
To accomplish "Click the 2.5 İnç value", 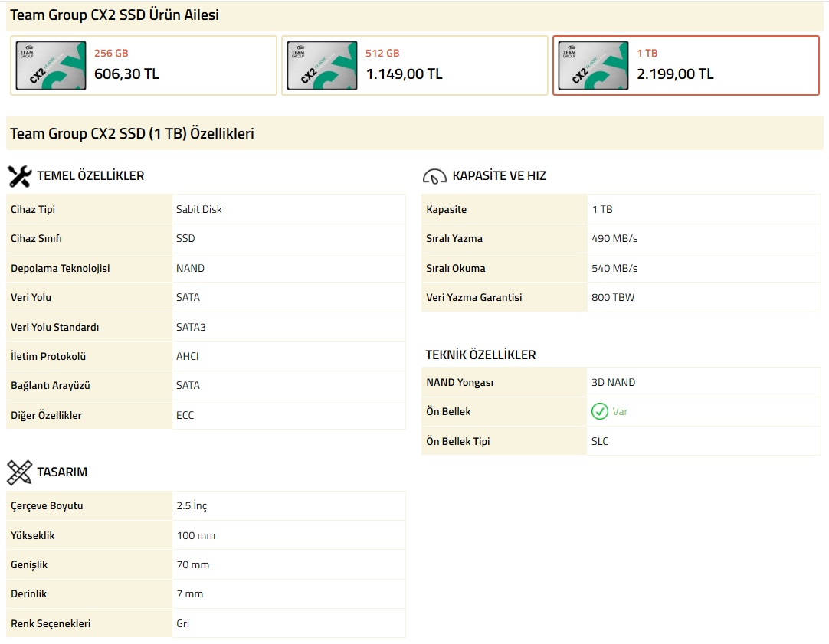I will point(192,505).
